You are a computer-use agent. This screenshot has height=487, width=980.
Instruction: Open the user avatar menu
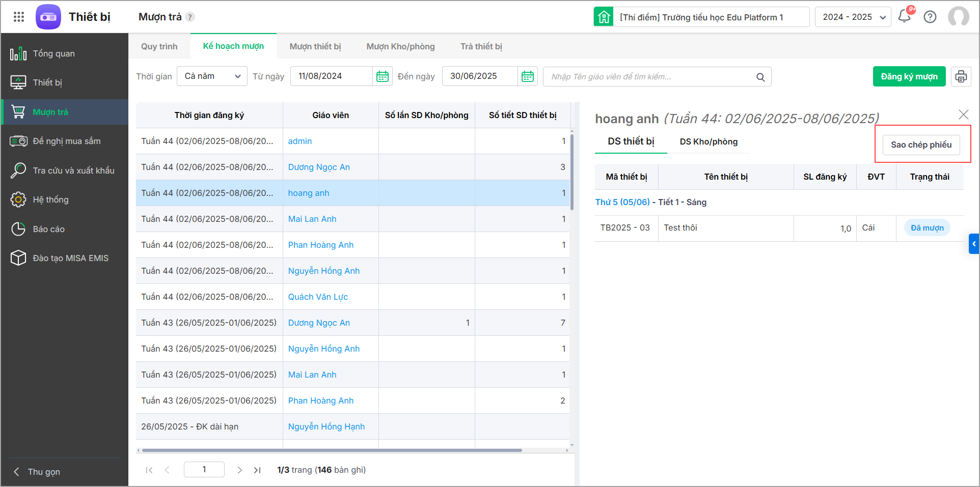click(959, 17)
